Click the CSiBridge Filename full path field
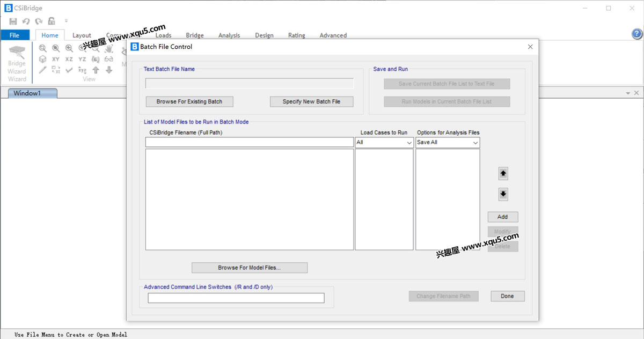This screenshot has width=644, height=339. point(250,142)
